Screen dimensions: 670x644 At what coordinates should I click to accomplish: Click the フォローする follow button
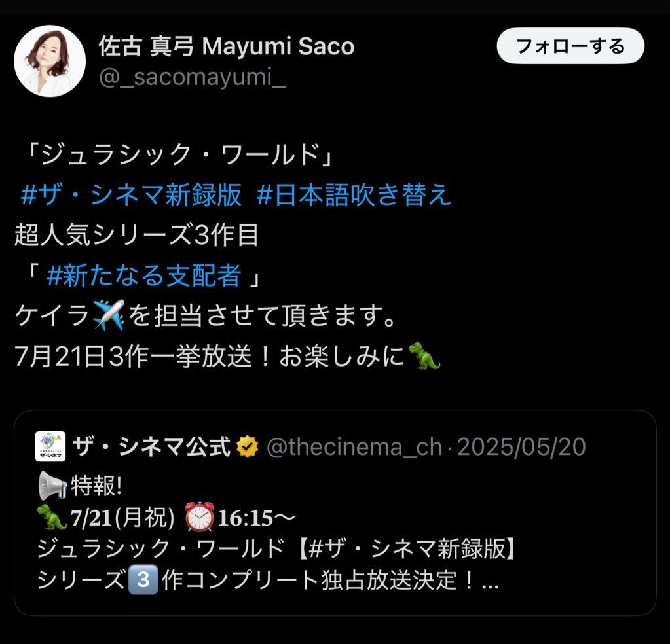pyautogui.click(x=570, y=46)
